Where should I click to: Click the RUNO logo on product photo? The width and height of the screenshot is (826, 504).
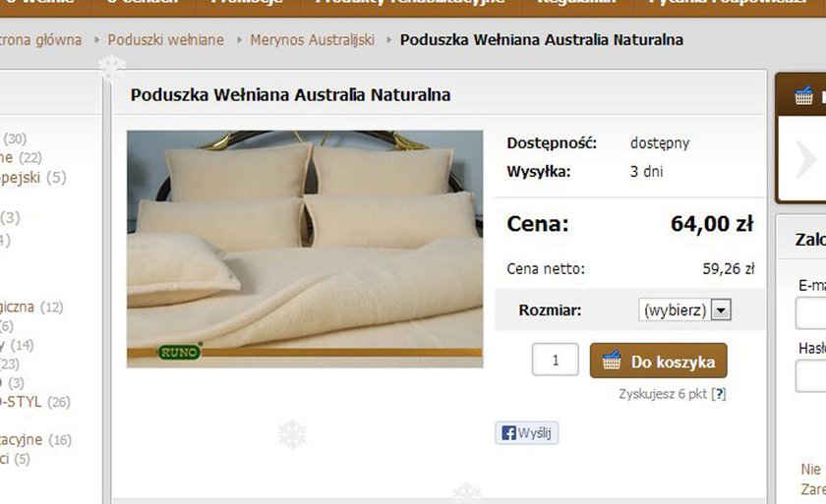180,352
